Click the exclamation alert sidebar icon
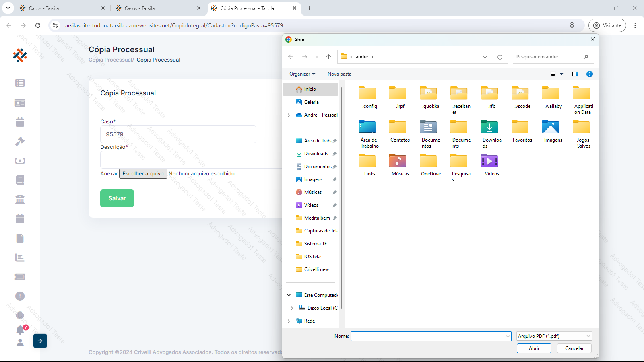644x362 pixels. 20,296
